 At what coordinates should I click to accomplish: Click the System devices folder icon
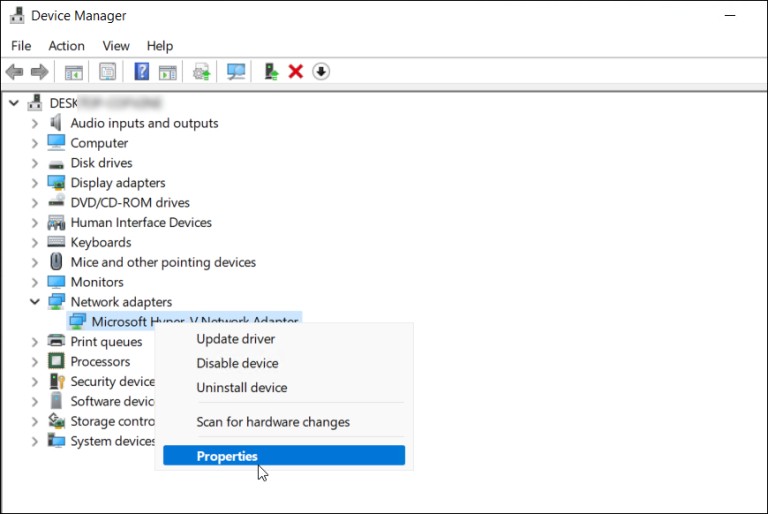coord(56,441)
